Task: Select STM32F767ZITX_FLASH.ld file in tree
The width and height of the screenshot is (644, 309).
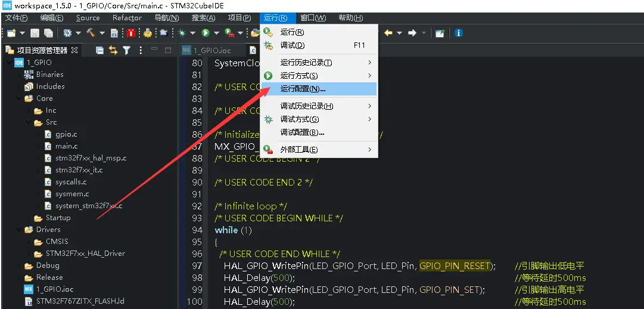Action: click(80, 301)
